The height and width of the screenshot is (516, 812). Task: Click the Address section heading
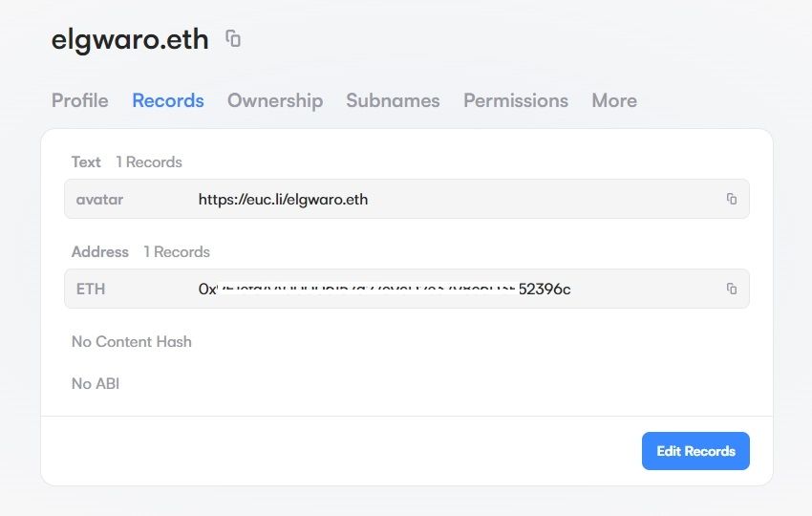(100, 252)
